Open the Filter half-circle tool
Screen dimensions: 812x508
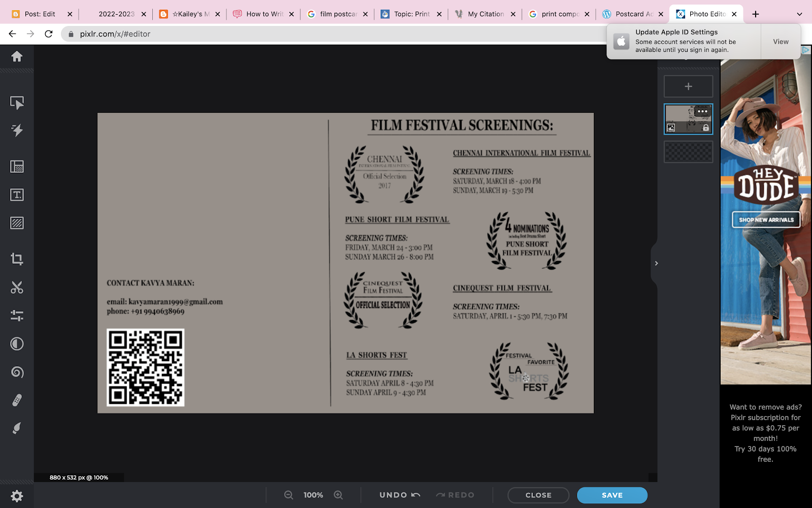(17, 344)
